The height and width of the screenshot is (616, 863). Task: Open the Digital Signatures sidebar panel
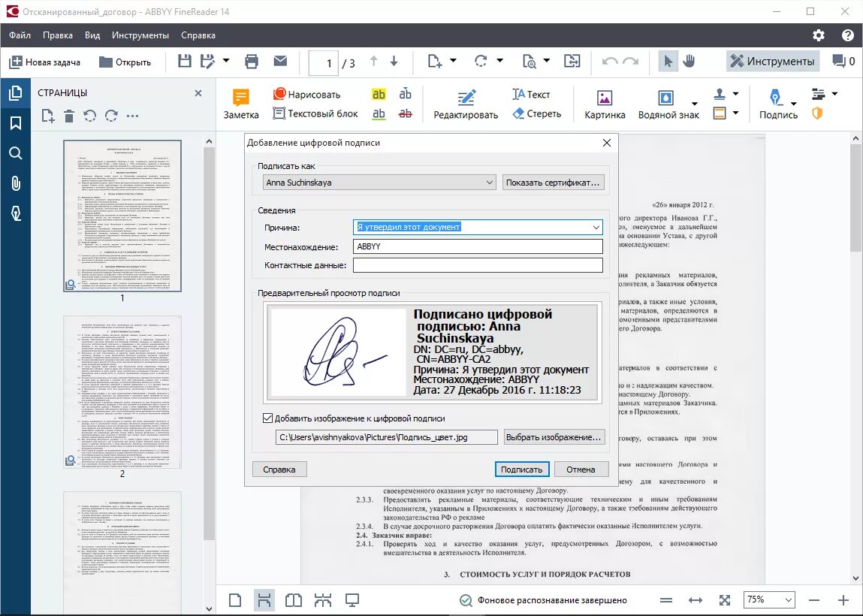(16, 213)
